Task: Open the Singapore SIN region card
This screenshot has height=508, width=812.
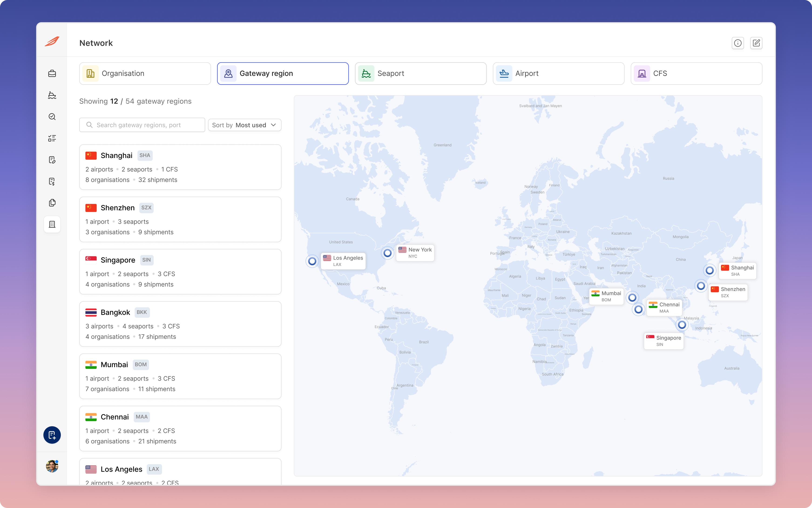Action: click(180, 272)
